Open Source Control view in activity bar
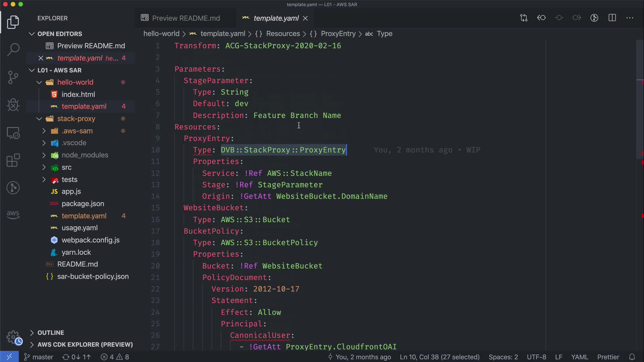 [13, 77]
